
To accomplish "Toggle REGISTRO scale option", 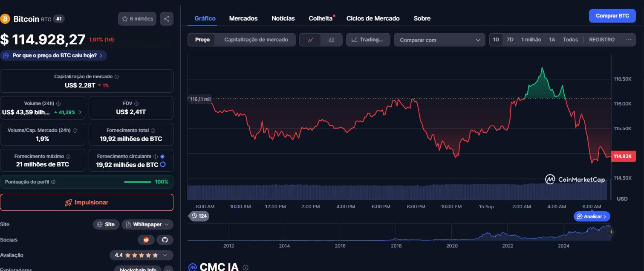I will [x=602, y=40].
